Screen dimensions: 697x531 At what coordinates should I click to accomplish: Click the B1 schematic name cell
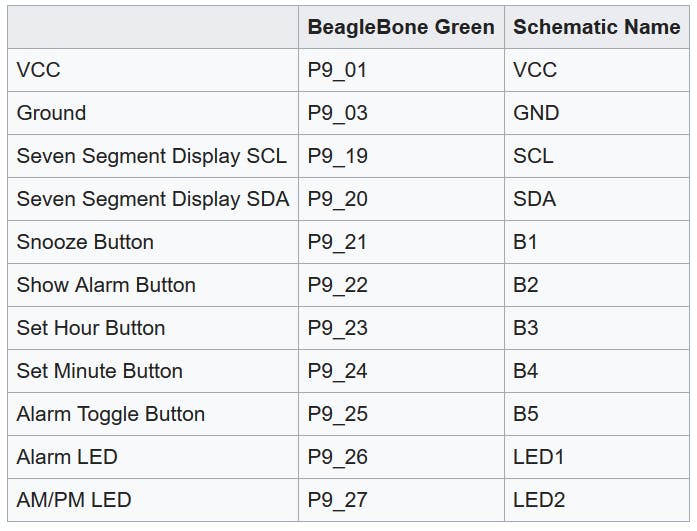click(597, 242)
